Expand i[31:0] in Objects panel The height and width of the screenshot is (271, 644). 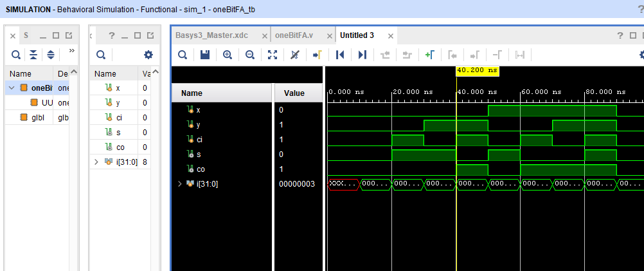(96, 162)
